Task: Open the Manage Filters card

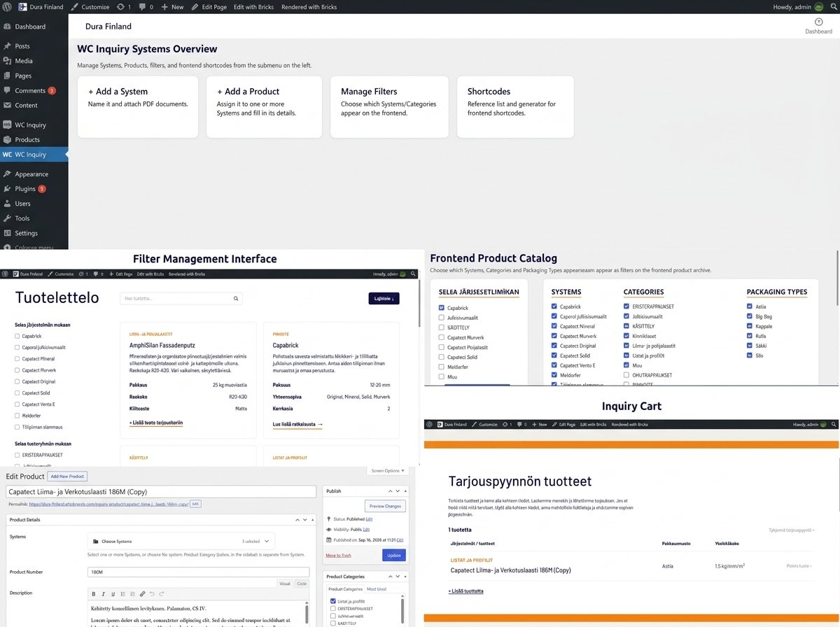Action: point(389,107)
